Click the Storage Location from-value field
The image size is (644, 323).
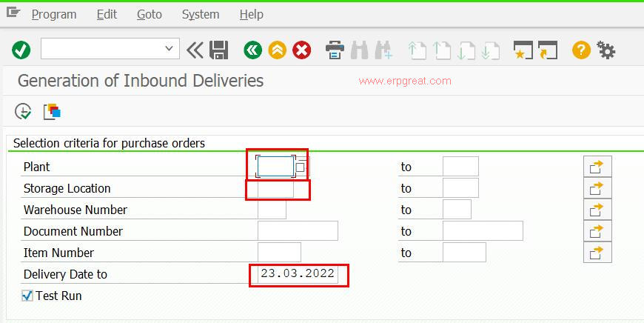pos(275,188)
